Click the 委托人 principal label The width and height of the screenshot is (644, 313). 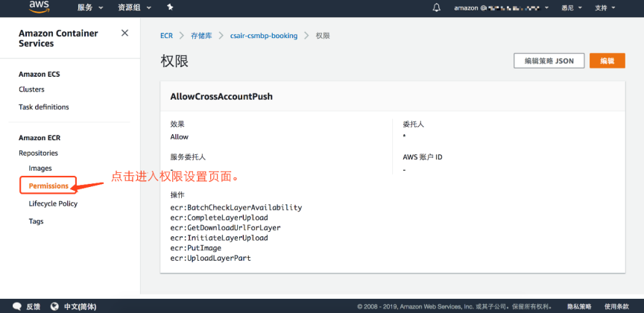click(x=413, y=124)
